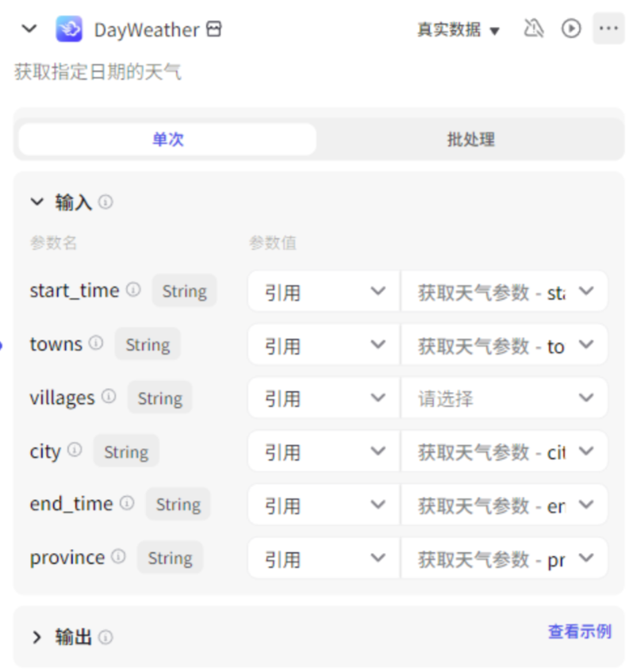
Task: Open the 真实数据 dropdown
Action: (x=458, y=30)
